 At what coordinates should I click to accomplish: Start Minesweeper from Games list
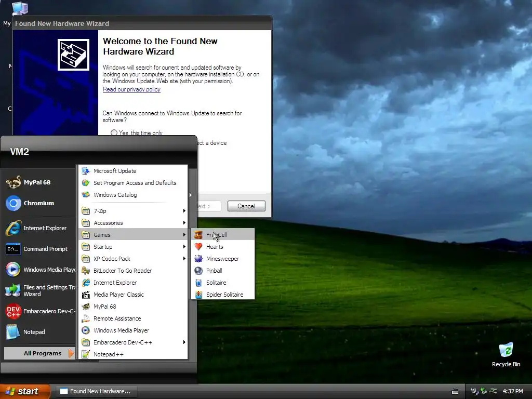click(x=223, y=259)
